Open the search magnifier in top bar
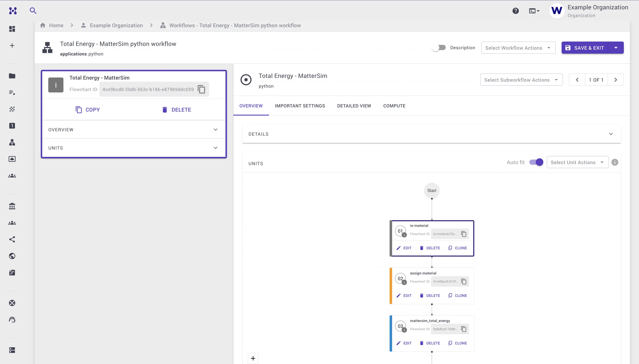 click(x=33, y=11)
